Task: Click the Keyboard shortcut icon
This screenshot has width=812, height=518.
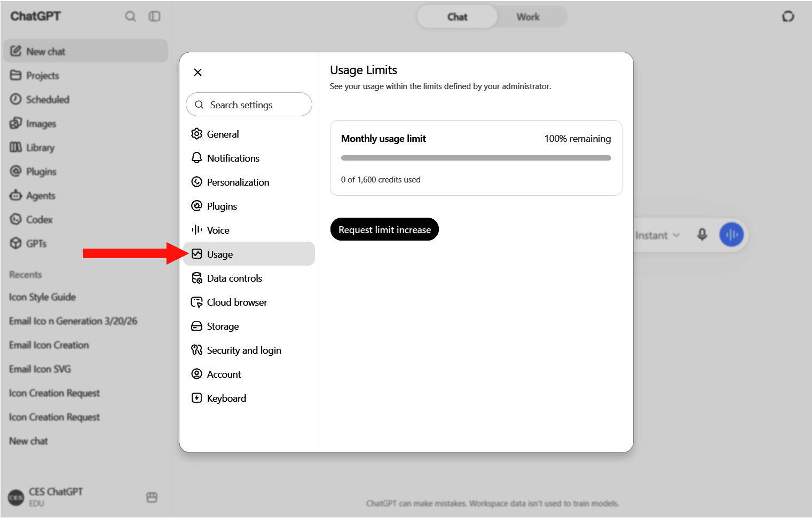Action: point(196,398)
